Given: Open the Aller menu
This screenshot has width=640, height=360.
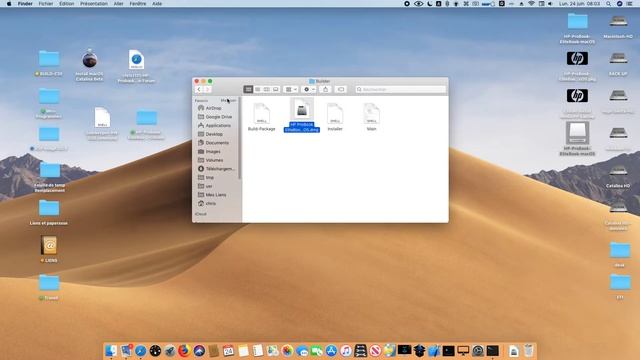Looking at the screenshot, I should [x=118, y=4].
